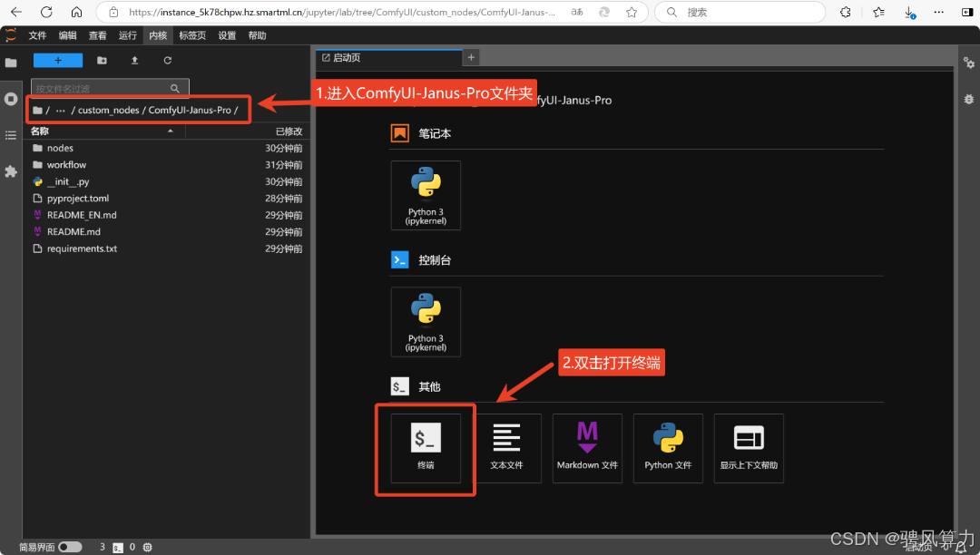
Task: Open table of contents sidebar
Action: [x=11, y=135]
